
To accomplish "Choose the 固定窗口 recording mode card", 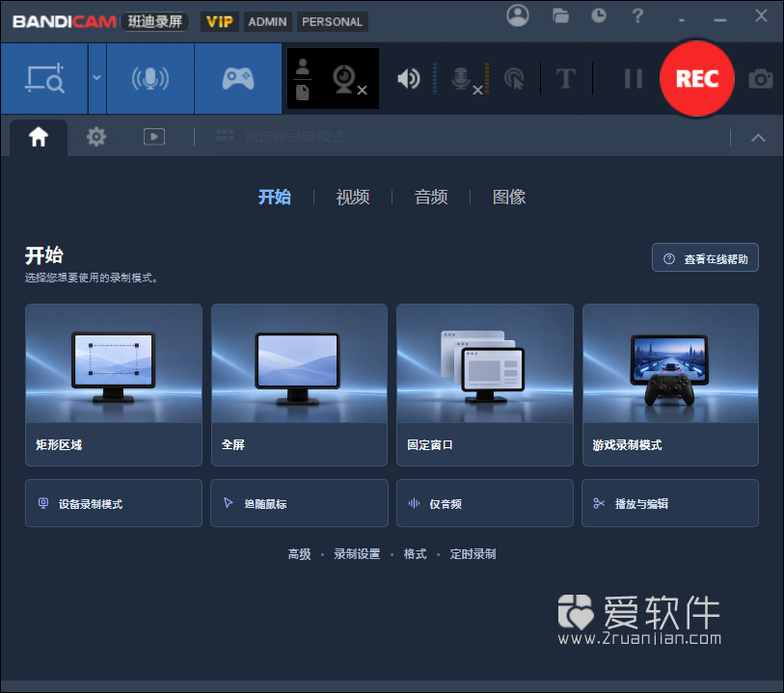I will click(x=484, y=385).
